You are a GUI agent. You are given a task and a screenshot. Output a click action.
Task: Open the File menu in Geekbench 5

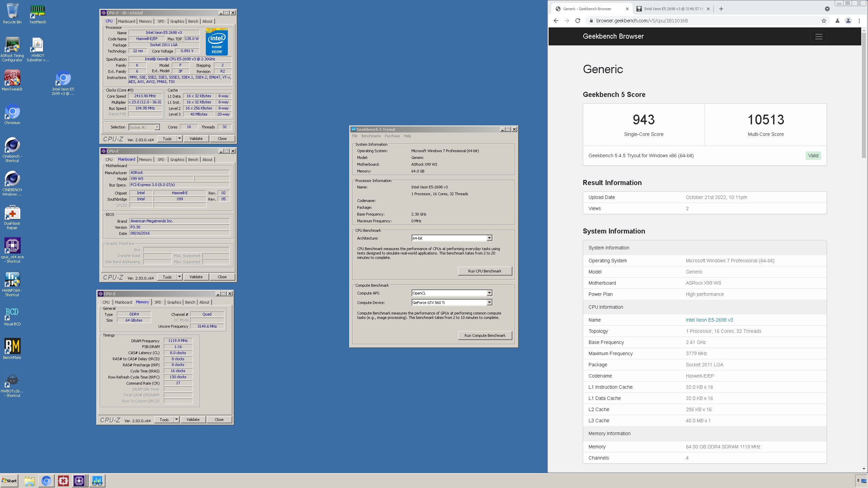(355, 136)
